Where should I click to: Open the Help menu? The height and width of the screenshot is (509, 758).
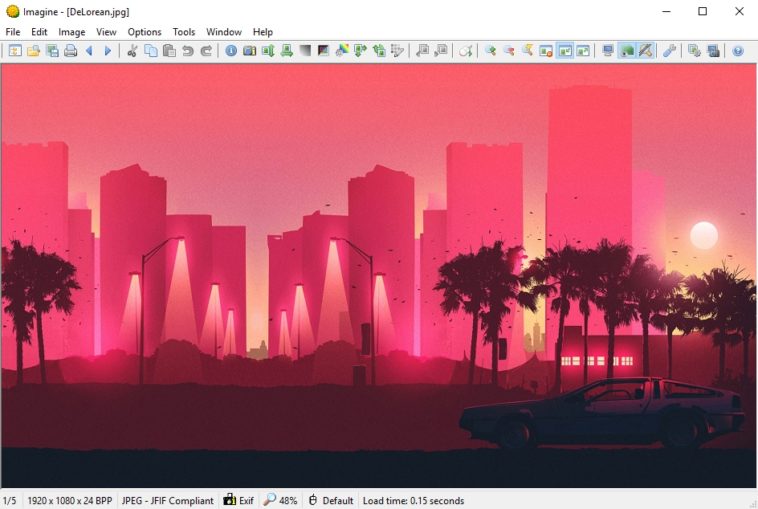[262, 32]
